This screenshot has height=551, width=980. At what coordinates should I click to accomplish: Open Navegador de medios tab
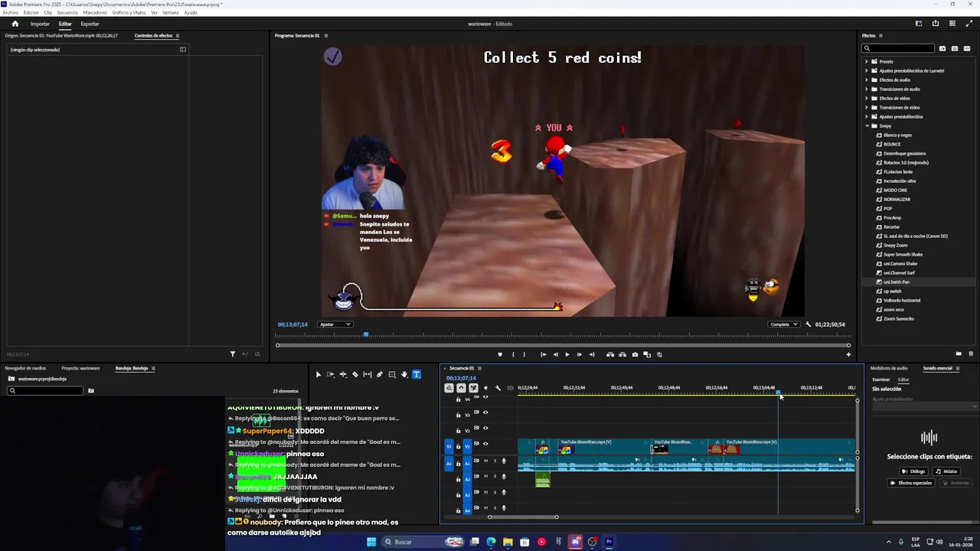pyautogui.click(x=25, y=368)
